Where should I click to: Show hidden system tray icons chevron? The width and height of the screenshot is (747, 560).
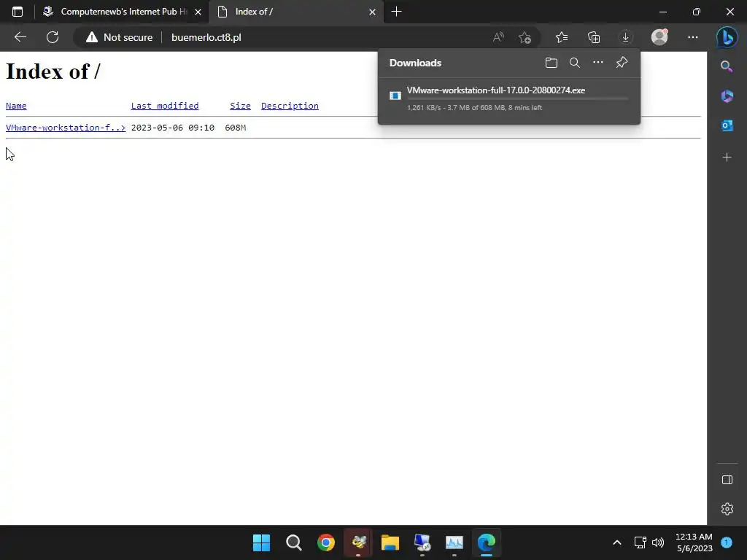click(617, 542)
